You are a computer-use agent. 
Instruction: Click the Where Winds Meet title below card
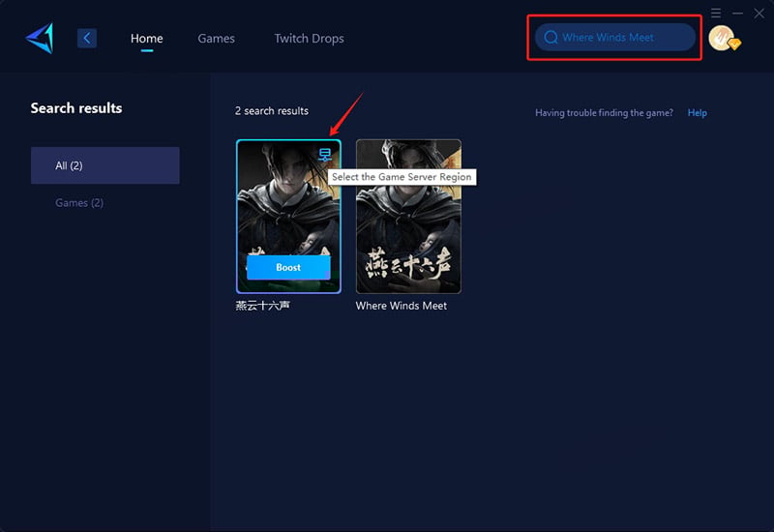[x=401, y=306]
